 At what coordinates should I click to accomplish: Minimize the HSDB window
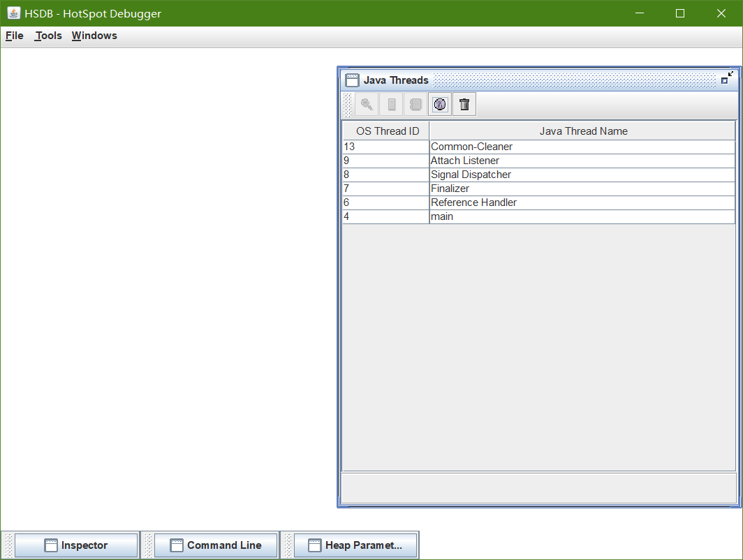pos(640,13)
